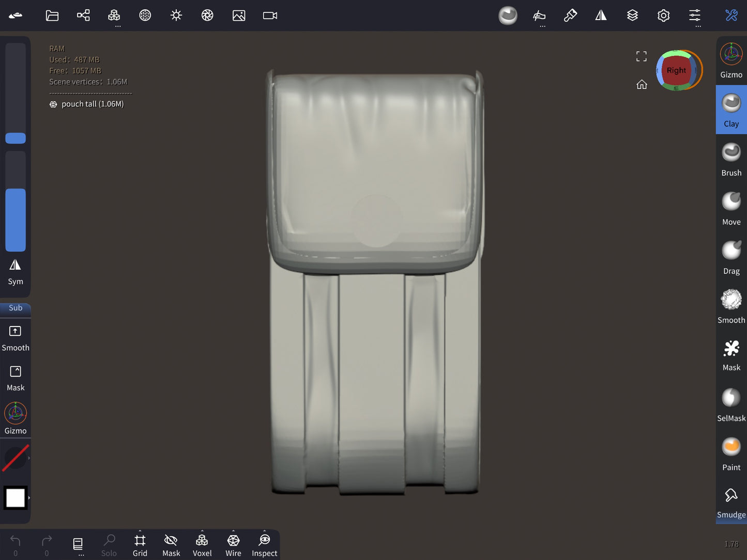
Task: Open the alpha slot with red slash
Action: (x=16, y=458)
